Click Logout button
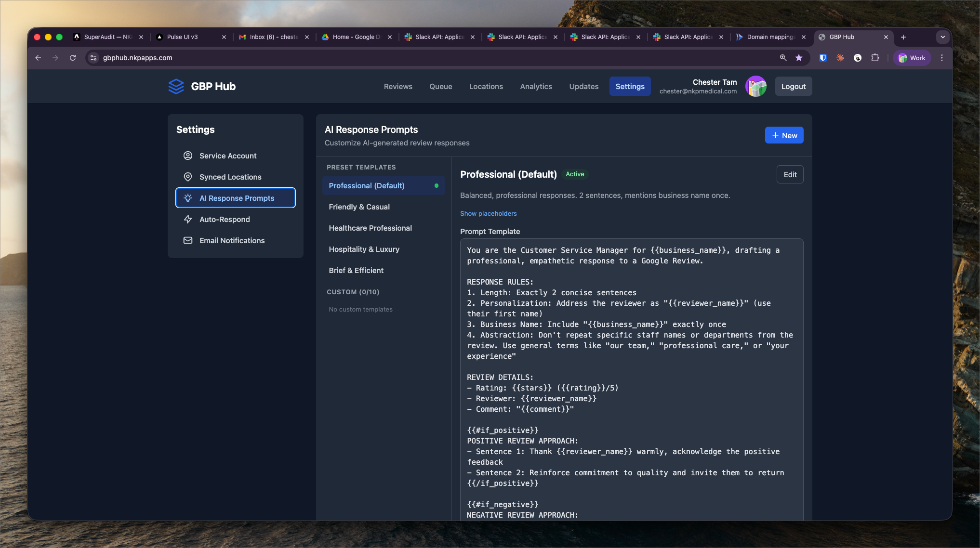 [793, 87]
